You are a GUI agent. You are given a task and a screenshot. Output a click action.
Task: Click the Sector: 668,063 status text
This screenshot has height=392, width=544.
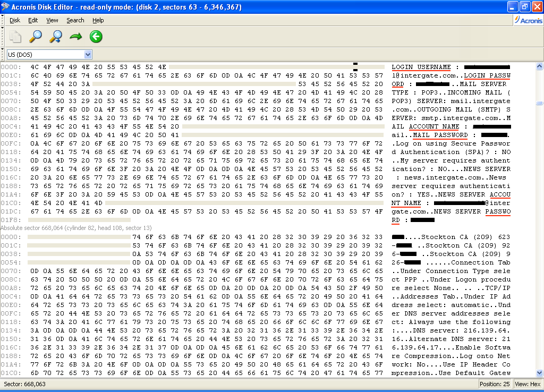point(24,384)
